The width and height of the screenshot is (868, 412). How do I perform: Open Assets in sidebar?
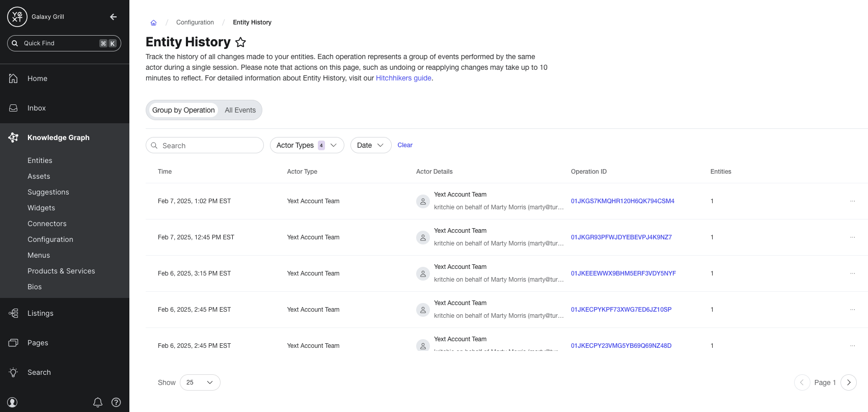pyautogui.click(x=39, y=176)
